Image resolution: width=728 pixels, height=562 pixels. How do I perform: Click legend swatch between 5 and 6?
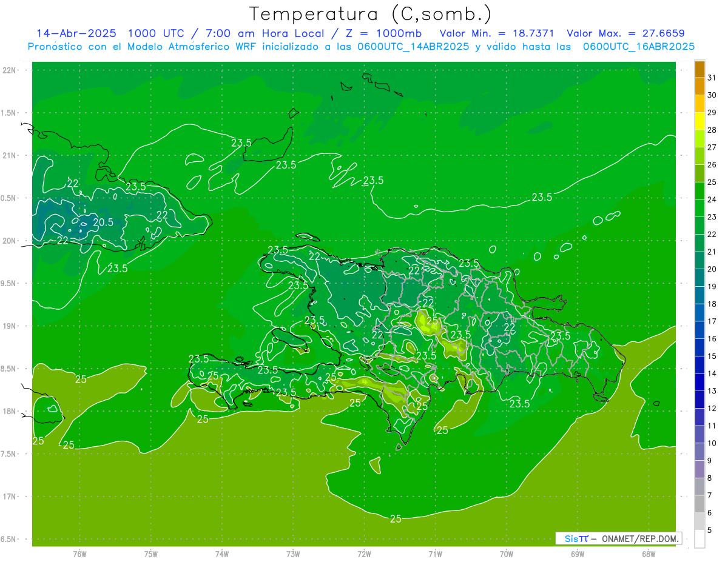(x=699, y=521)
